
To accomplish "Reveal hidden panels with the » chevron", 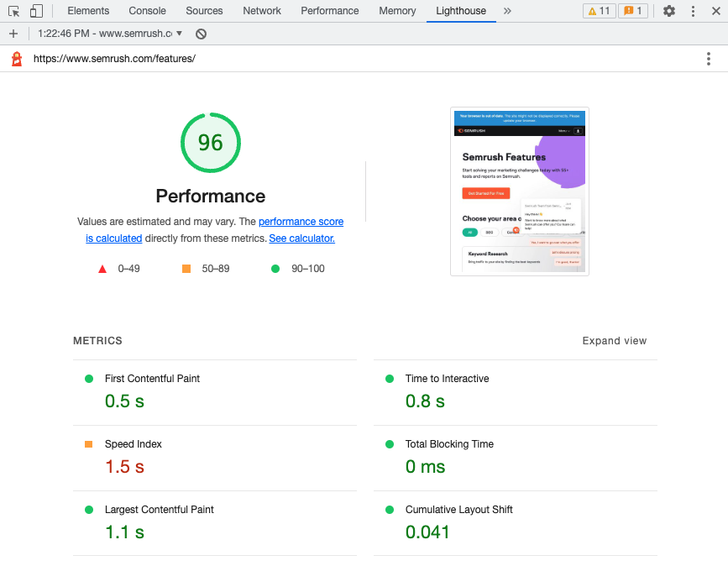I will point(505,11).
